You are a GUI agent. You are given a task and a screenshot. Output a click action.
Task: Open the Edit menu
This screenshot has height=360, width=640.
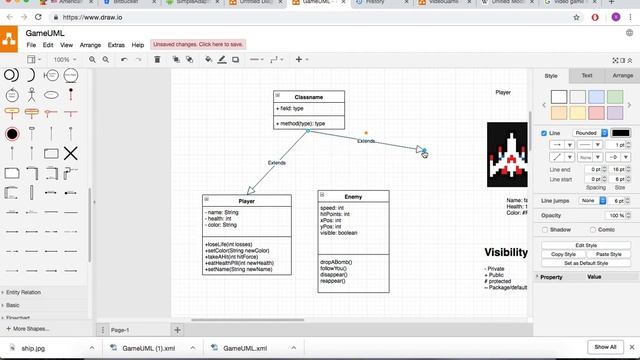pyautogui.click(x=48, y=45)
